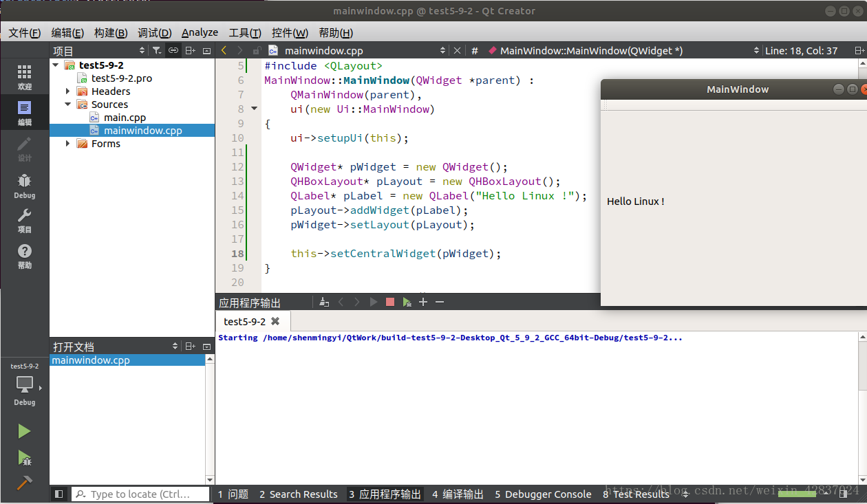
Task: Open the 工具(T) menu
Action: (x=244, y=32)
